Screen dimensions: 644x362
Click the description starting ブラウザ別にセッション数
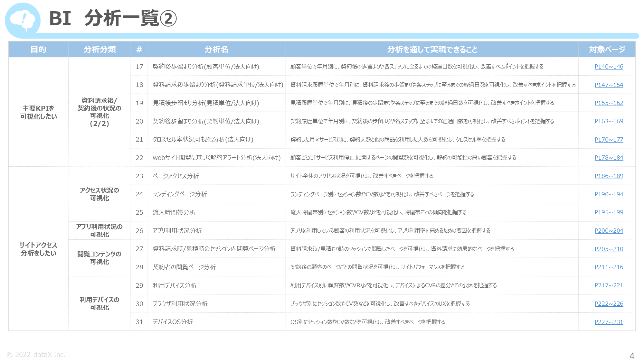(380, 304)
